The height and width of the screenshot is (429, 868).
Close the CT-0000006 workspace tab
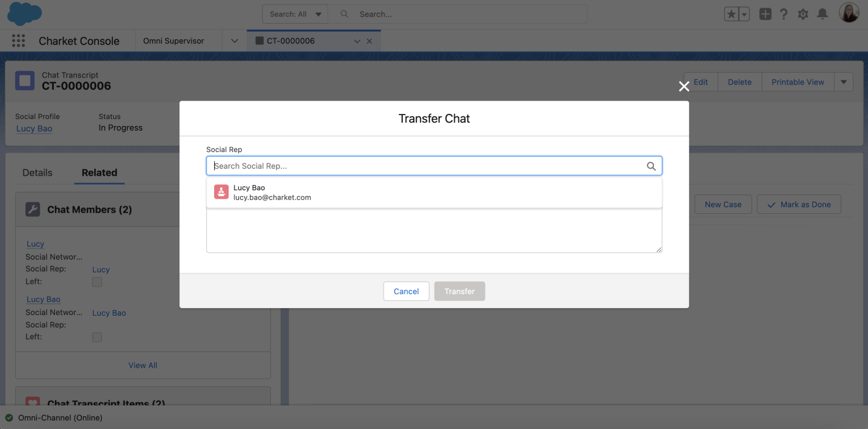[x=370, y=41]
